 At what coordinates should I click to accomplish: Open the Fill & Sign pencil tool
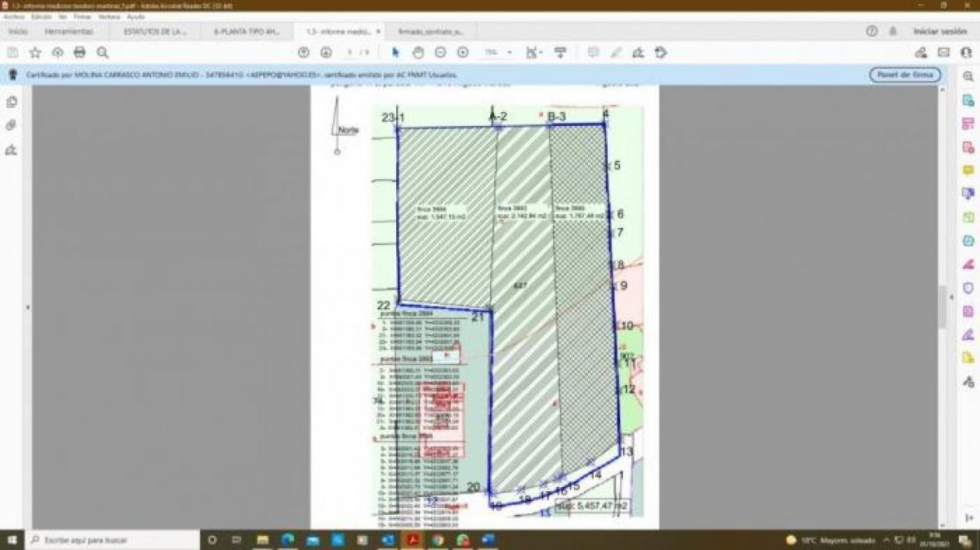pos(615,51)
